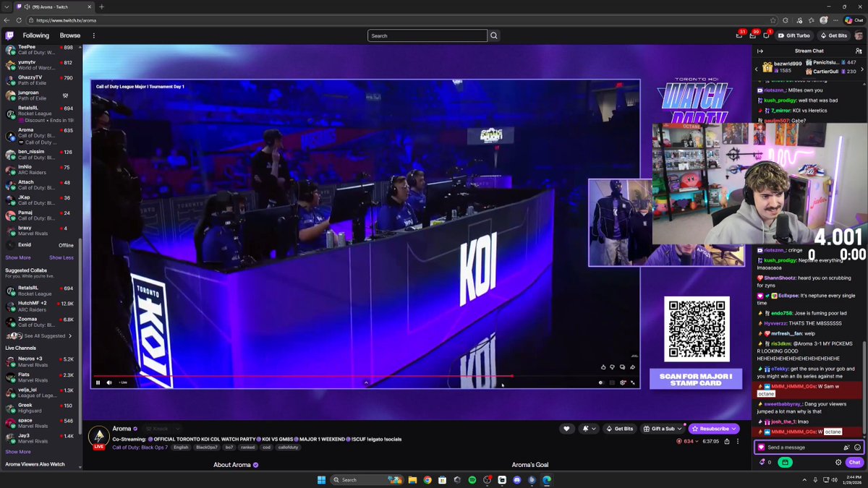Open notification bell dropdown for Aroma
The height and width of the screenshot is (488, 868).
pyautogui.click(x=588, y=429)
